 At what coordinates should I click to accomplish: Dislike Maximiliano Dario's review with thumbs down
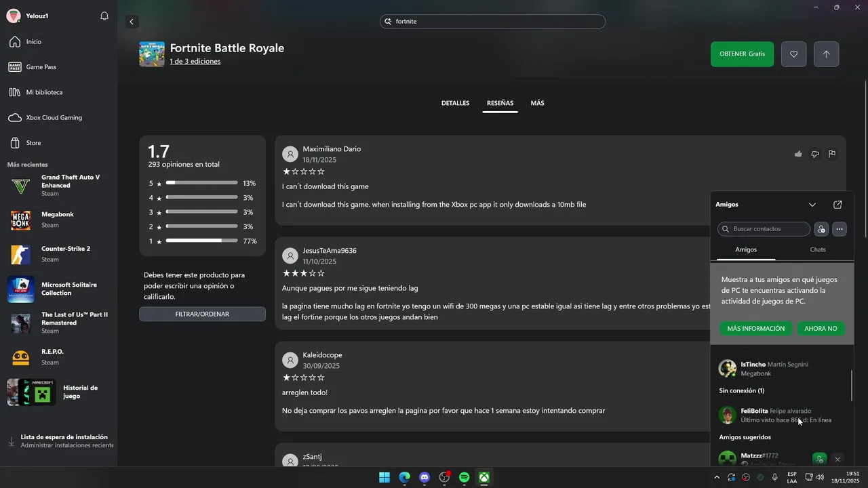click(815, 154)
